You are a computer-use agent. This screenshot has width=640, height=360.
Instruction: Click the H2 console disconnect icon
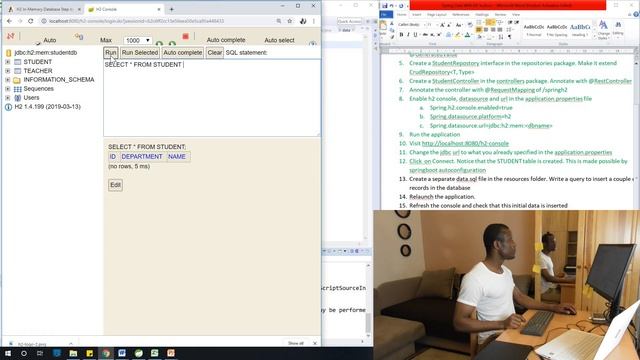(x=10, y=36)
